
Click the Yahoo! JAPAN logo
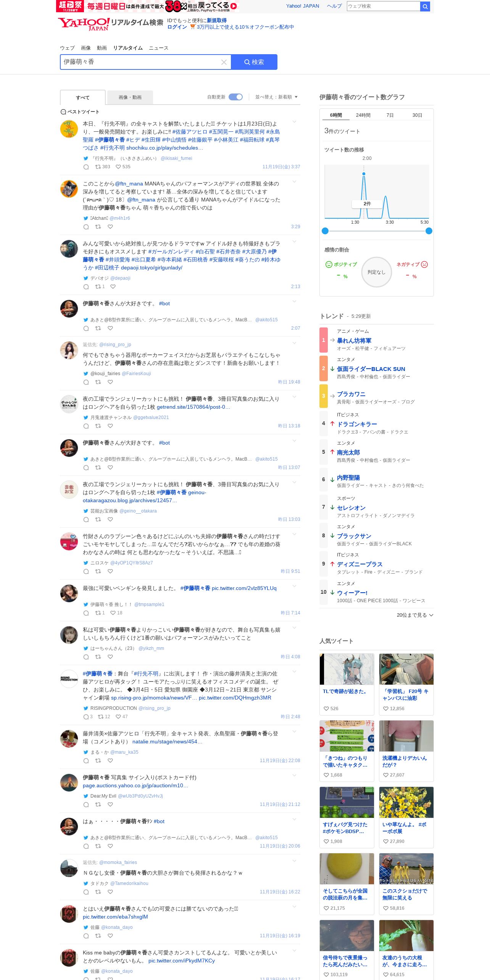(84, 24)
